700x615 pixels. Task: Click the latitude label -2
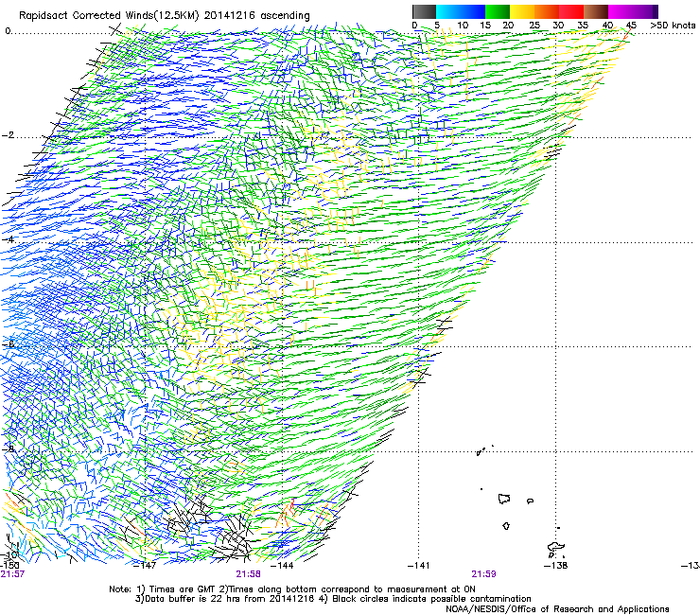[x=8, y=135]
